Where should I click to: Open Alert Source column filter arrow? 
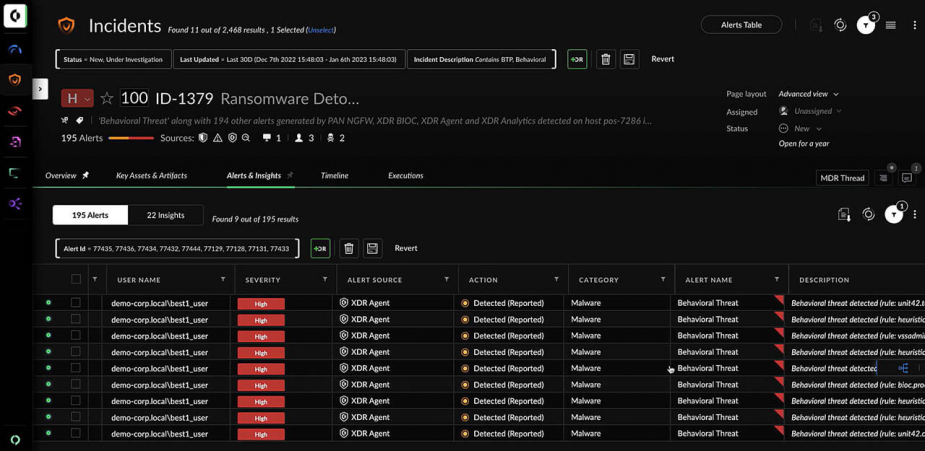point(447,279)
